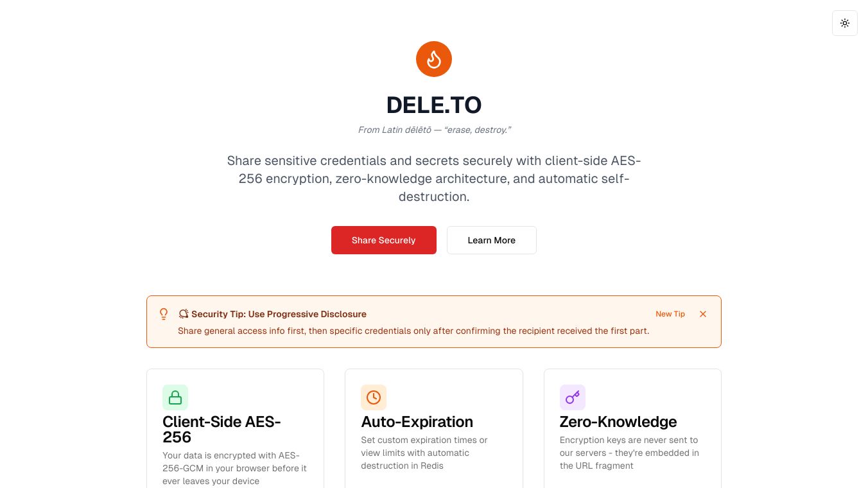Click the orange flame logo
868x488 pixels.
point(434,59)
